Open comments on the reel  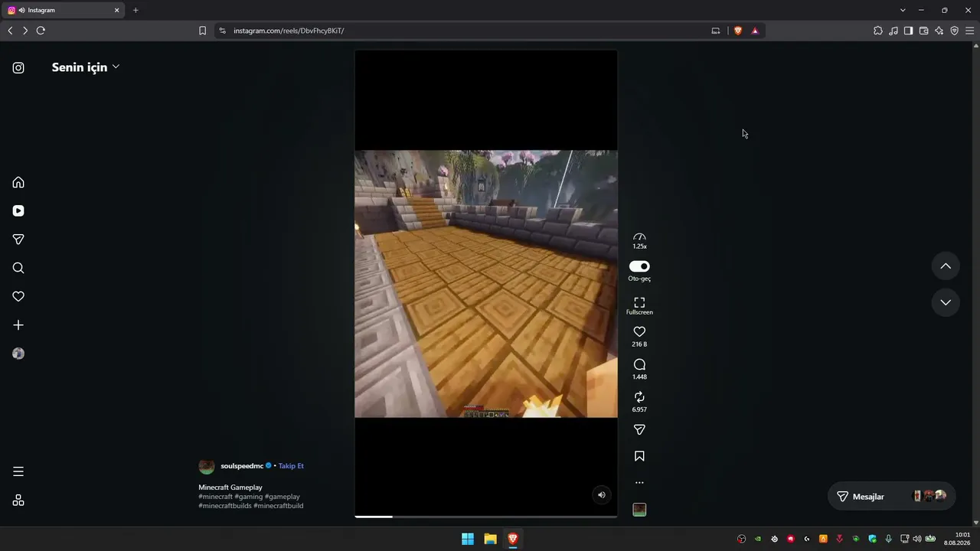tap(639, 364)
